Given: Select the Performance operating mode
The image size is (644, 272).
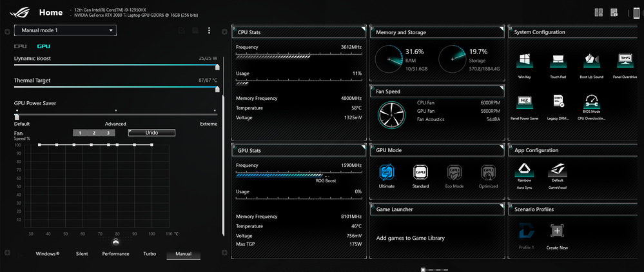Looking at the screenshot, I should 115,254.
